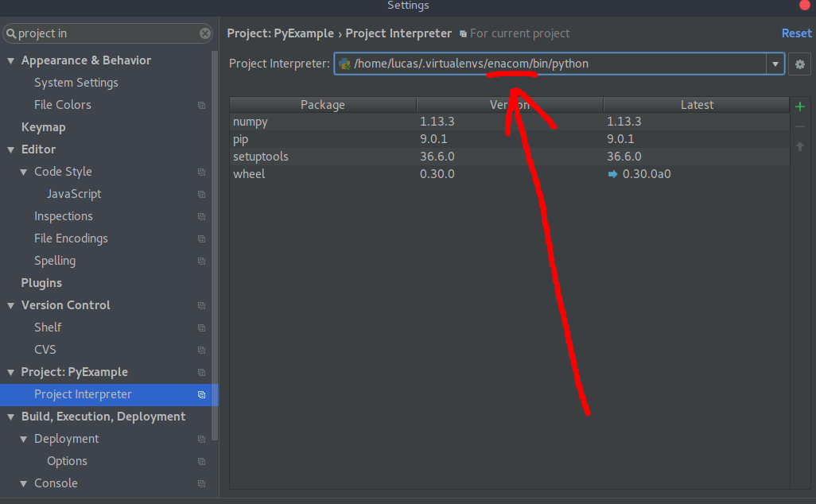Click the copy icon beside Deployment
The height and width of the screenshot is (504, 816).
pos(201,439)
